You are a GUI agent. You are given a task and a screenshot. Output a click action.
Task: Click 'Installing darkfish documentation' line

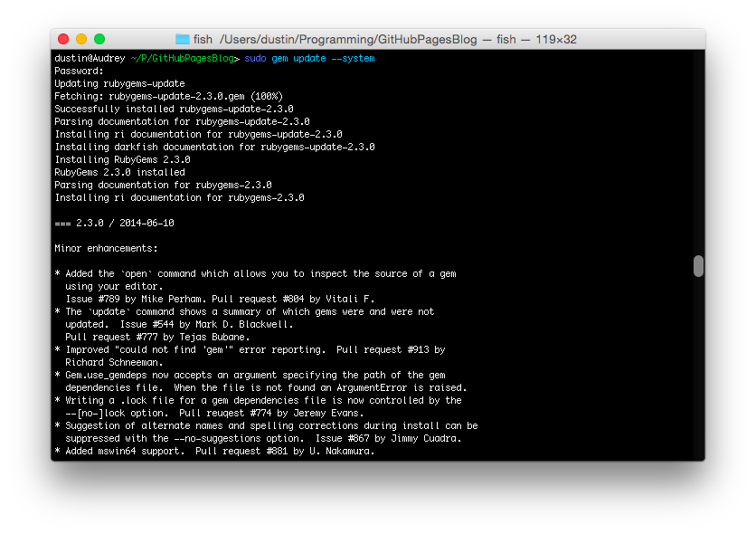tap(214, 147)
